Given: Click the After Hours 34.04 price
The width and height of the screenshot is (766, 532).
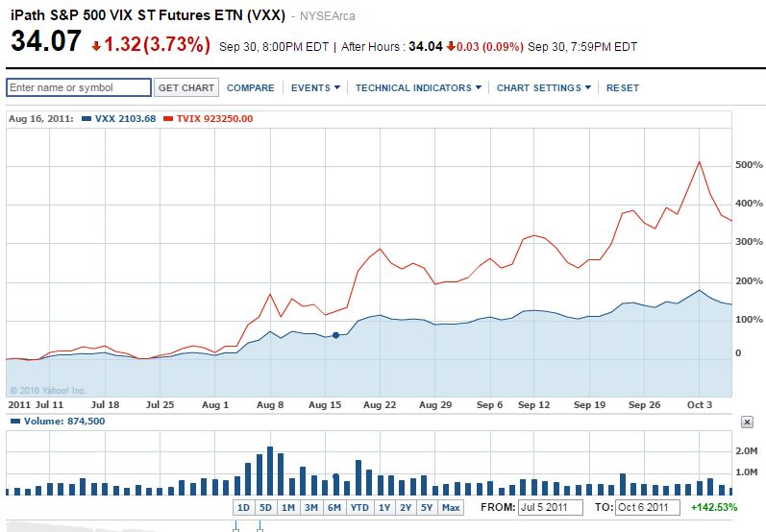Looking at the screenshot, I should 426,47.
